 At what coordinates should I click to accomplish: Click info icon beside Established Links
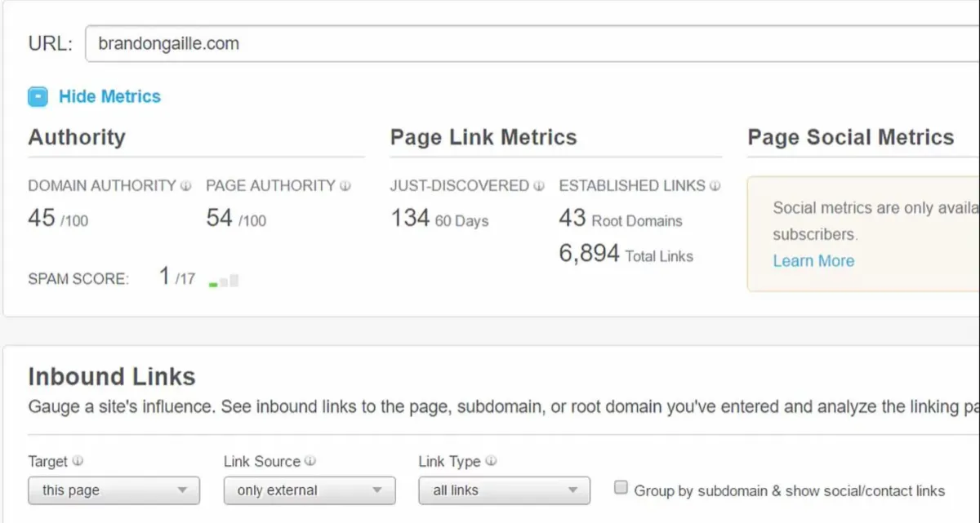[x=715, y=186]
